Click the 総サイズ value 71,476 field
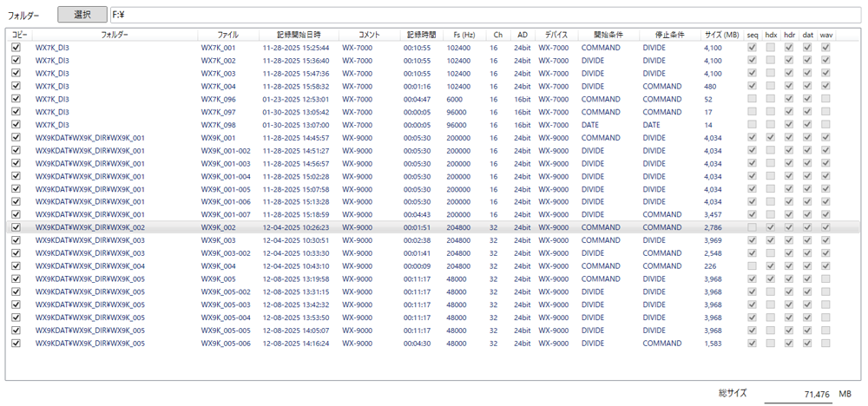This screenshot has width=868, height=406. (x=796, y=395)
